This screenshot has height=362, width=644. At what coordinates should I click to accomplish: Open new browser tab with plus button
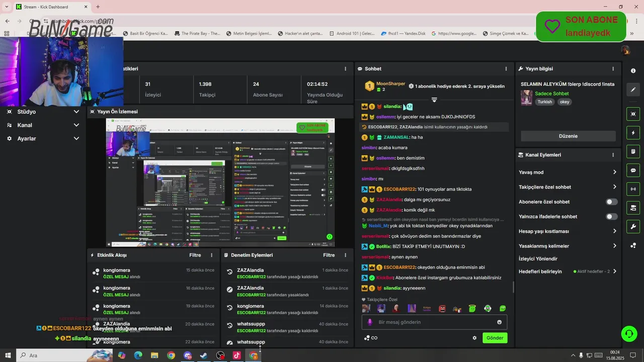[x=98, y=7]
